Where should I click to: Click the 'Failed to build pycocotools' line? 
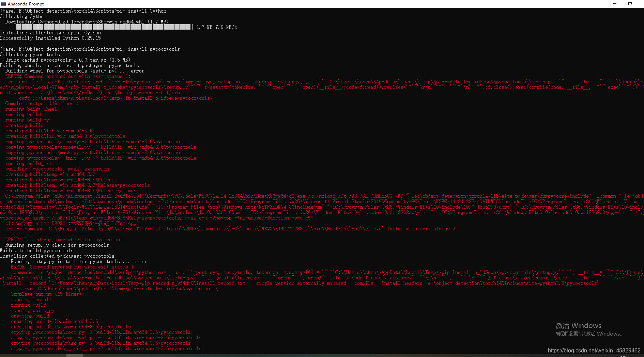(37, 250)
